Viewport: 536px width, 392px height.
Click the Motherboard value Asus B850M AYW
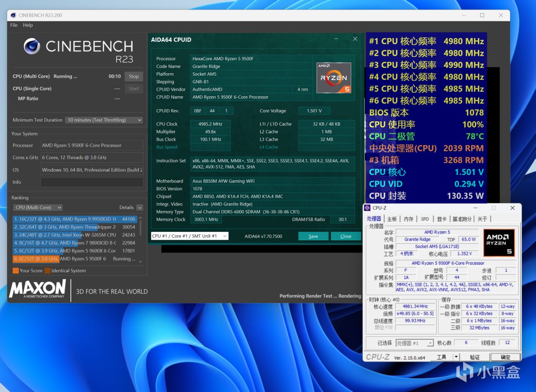click(273, 181)
